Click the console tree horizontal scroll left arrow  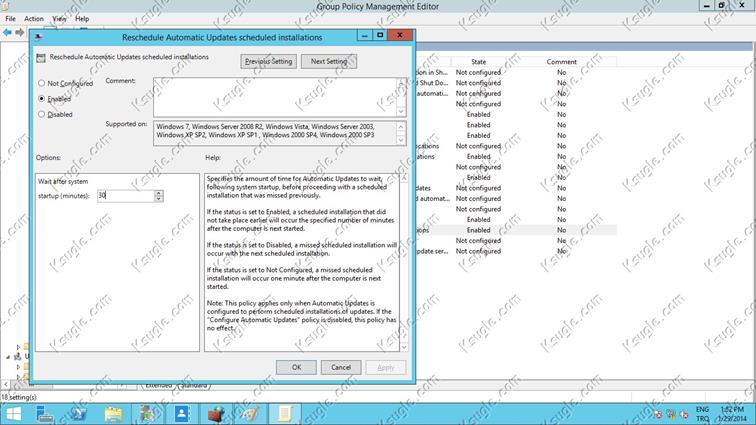click(5, 385)
